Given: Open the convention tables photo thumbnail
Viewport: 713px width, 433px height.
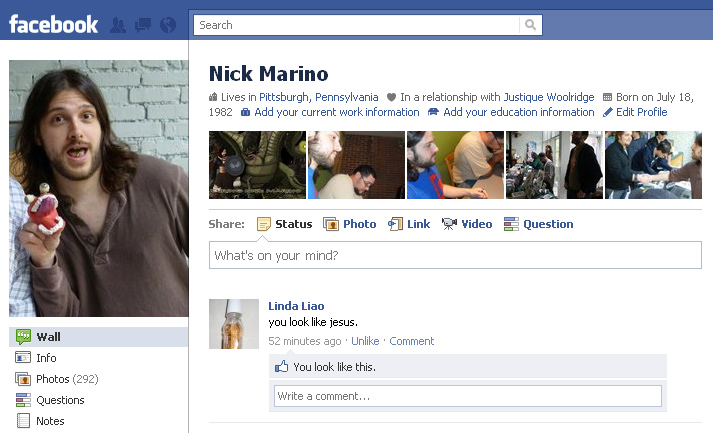Looking at the screenshot, I should [554, 165].
